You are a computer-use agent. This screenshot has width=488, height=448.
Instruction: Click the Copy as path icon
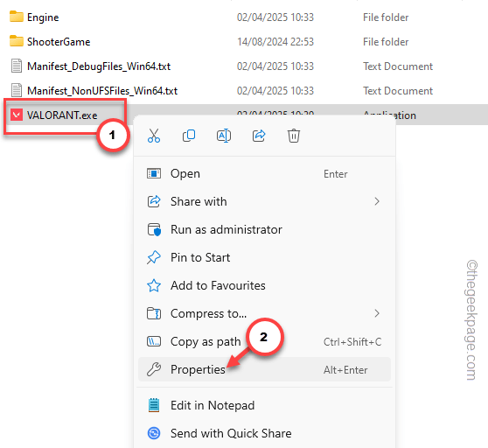click(x=154, y=341)
